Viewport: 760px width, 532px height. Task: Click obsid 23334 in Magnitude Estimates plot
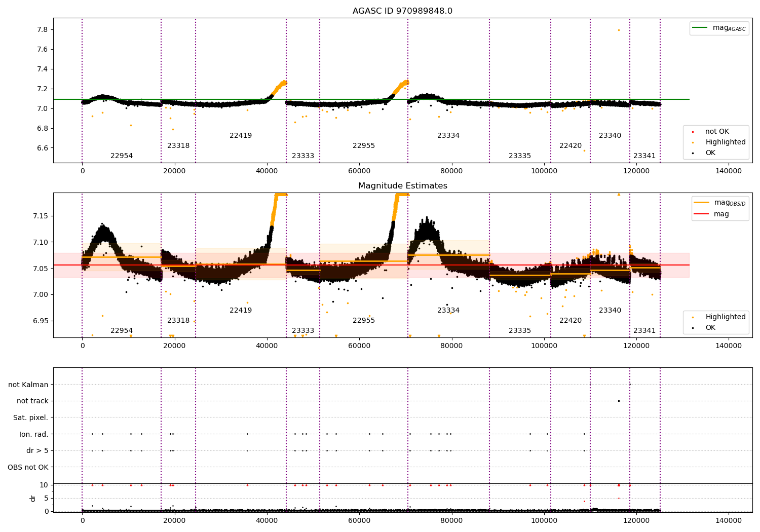(x=448, y=311)
